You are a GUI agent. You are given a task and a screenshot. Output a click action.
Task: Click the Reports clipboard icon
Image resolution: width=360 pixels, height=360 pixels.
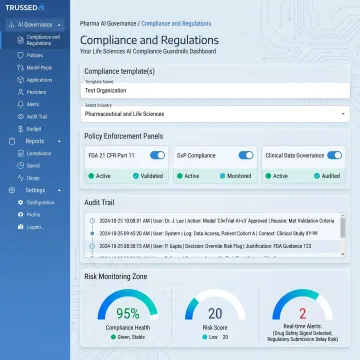coord(12,141)
